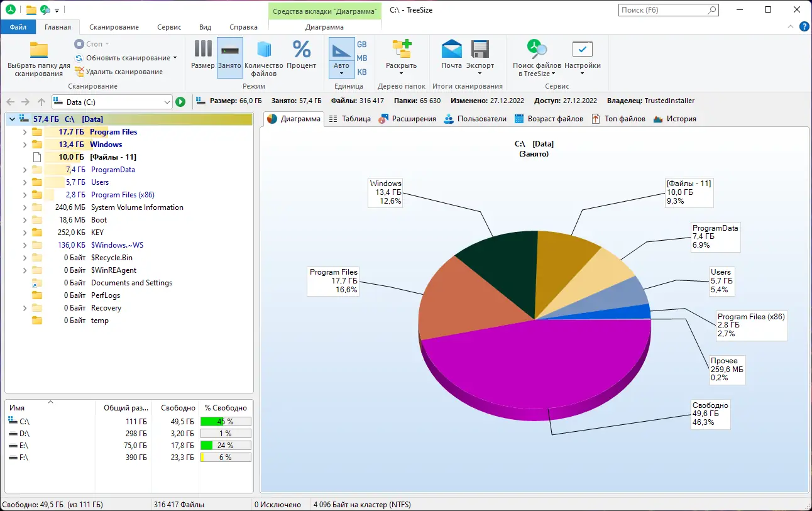
Task: Click the quick-access rescan icon in title bar
Action: click(45, 10)
